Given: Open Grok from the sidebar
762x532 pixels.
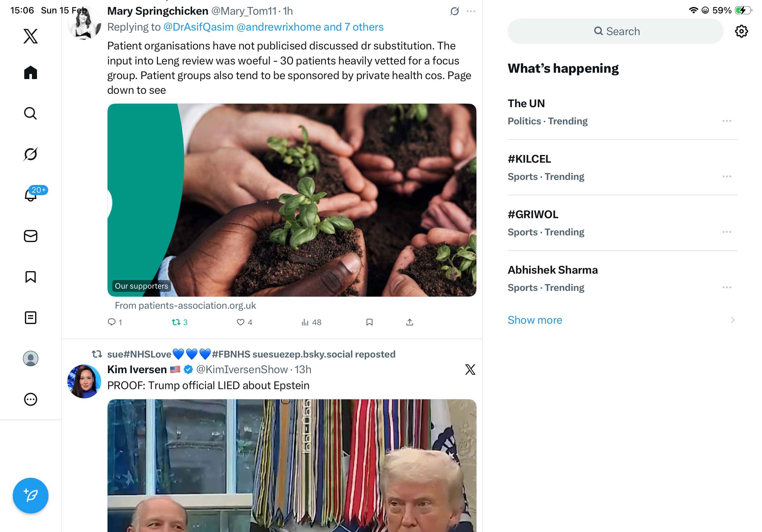Looking at the screenshot, I should click(31, 154).
